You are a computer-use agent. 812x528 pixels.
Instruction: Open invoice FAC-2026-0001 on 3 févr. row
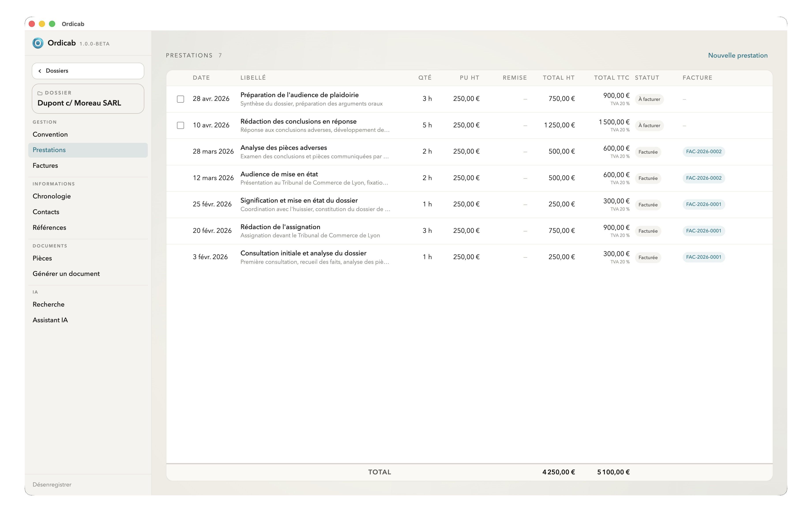pos(703,257)
